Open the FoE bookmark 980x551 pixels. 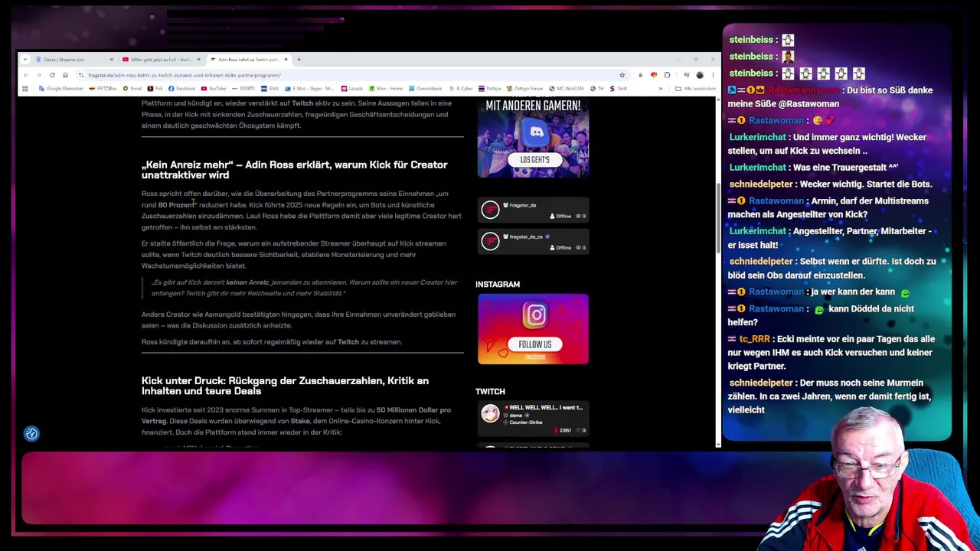pyautogui.click(x=155, y=89)
